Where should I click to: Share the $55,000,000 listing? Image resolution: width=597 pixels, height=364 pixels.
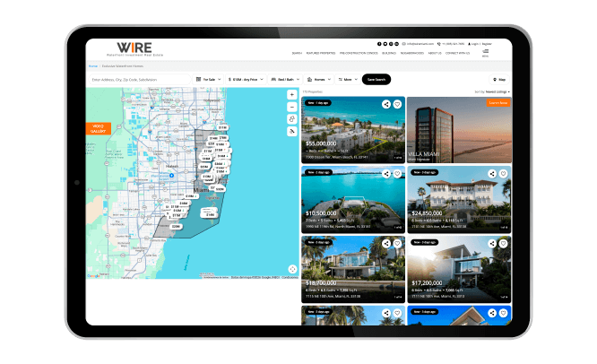385,104
